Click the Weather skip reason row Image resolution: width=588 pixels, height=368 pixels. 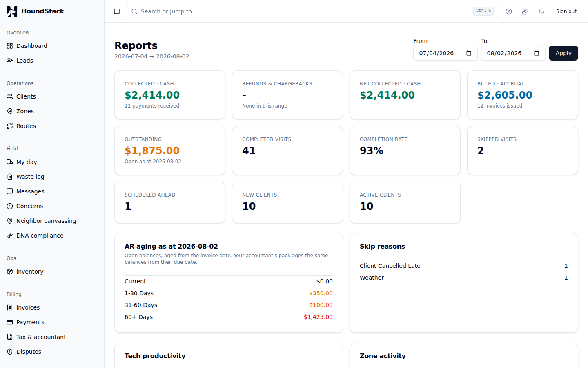tap(464, 278)
